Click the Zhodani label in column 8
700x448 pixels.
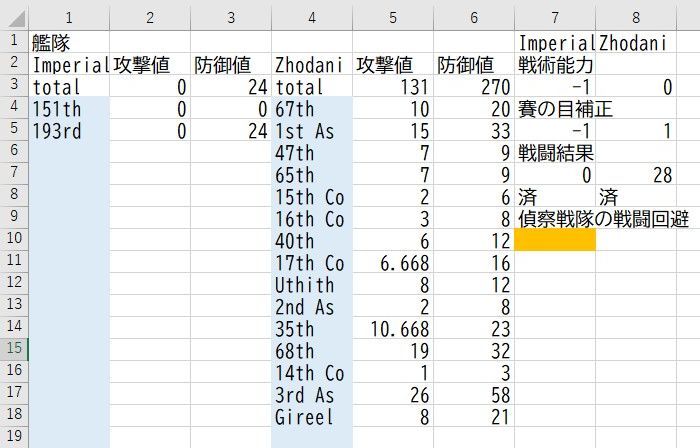[636, 42]
